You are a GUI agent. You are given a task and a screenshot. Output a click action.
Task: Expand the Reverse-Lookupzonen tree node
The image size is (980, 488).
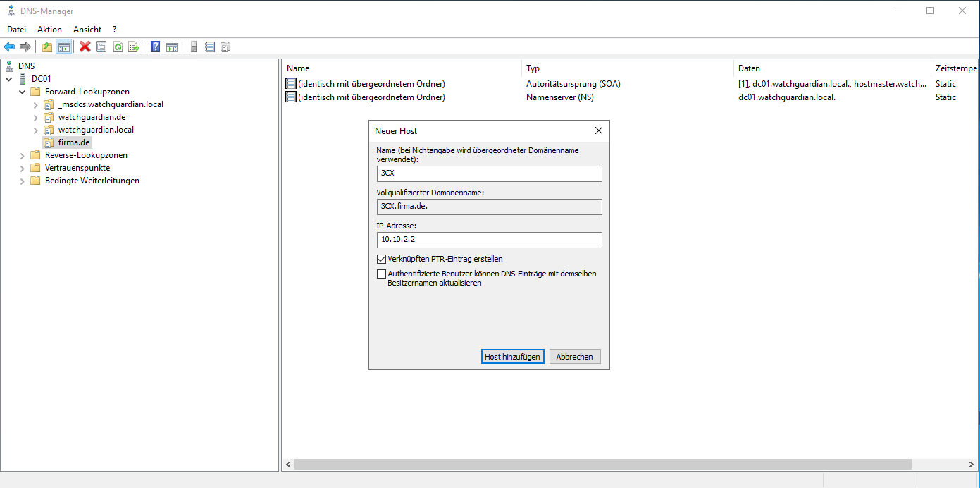(22, 155)
